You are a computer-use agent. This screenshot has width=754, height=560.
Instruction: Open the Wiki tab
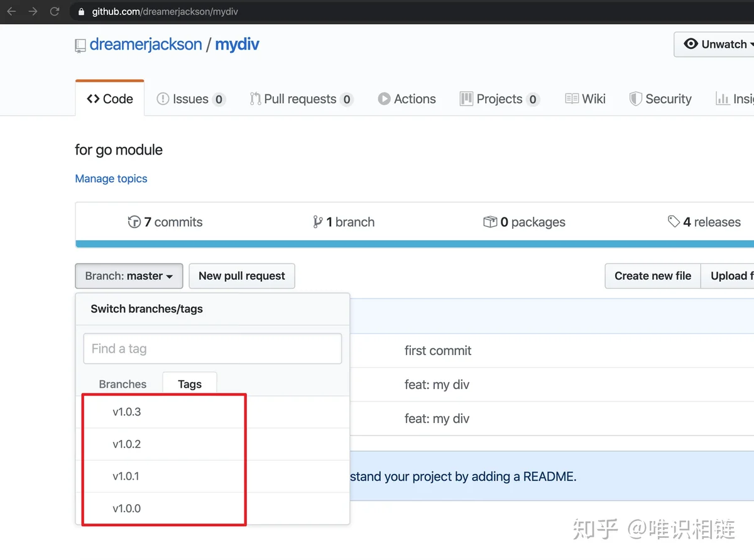[586, 99]
